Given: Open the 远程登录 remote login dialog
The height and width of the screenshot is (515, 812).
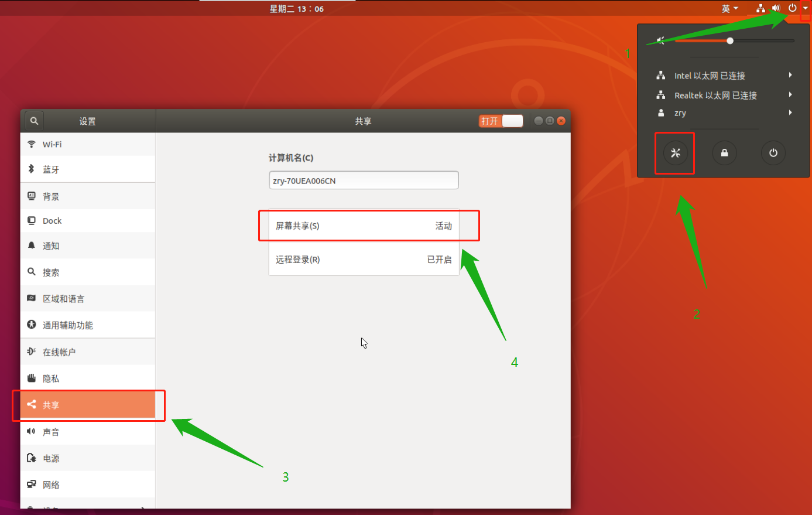Looking at the screenshot, I should [x=363, y=260].
